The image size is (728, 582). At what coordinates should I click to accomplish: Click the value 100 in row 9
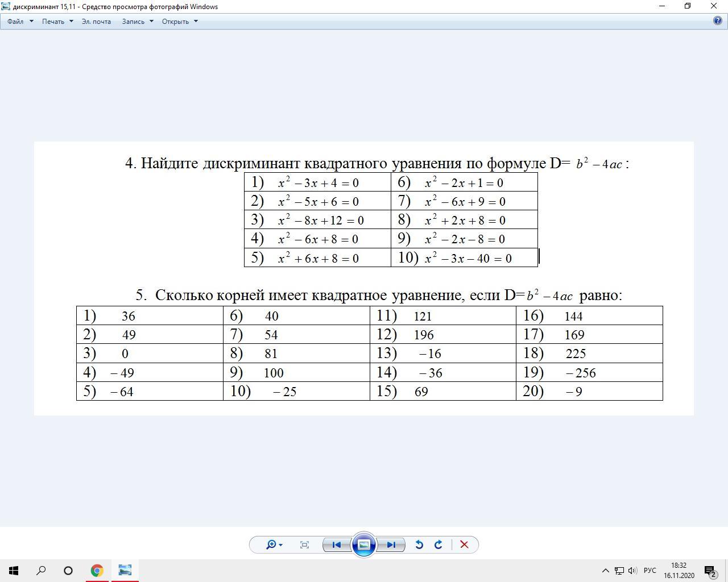pos(274,373)
